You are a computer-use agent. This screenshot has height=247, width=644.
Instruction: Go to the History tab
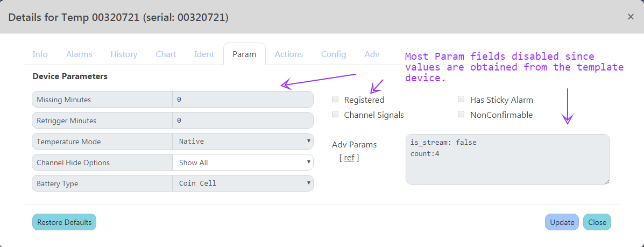124,54
